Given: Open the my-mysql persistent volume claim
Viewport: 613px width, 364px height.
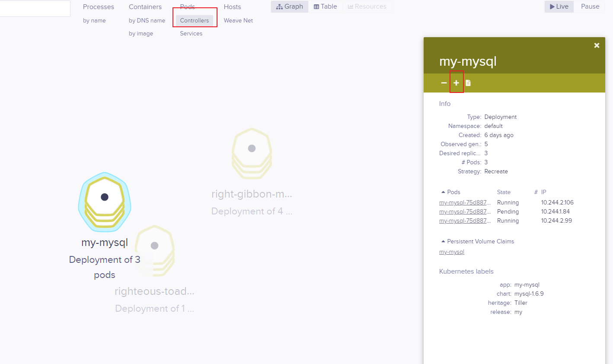Looking at the screenshot, I should point(452,252).
